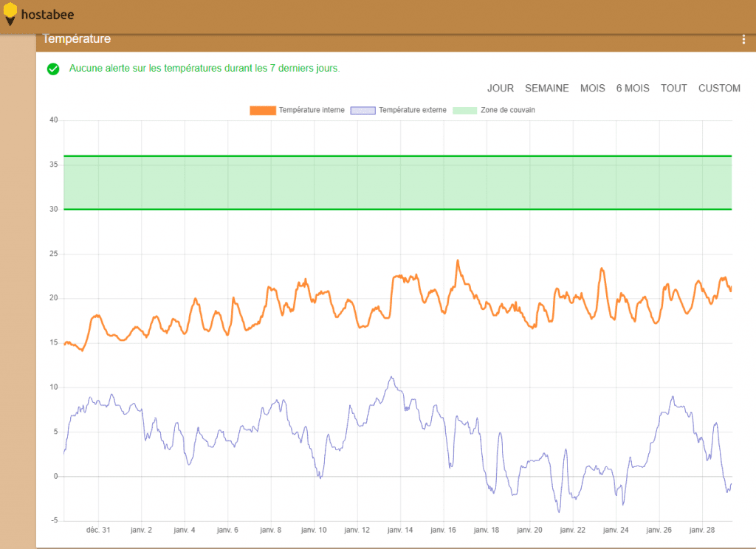
Task: Click the internal temperature peak near janv. 16
Action: [x=458, y=261]
